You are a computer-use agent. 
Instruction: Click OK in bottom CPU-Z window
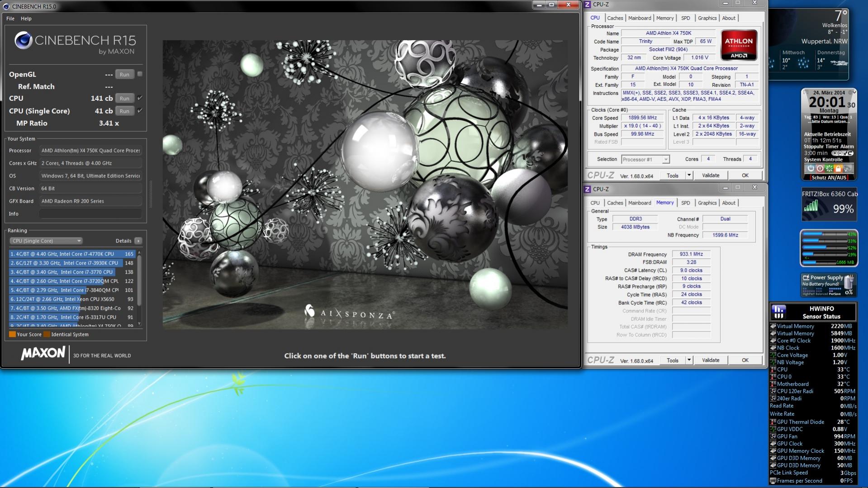(745, 360)
